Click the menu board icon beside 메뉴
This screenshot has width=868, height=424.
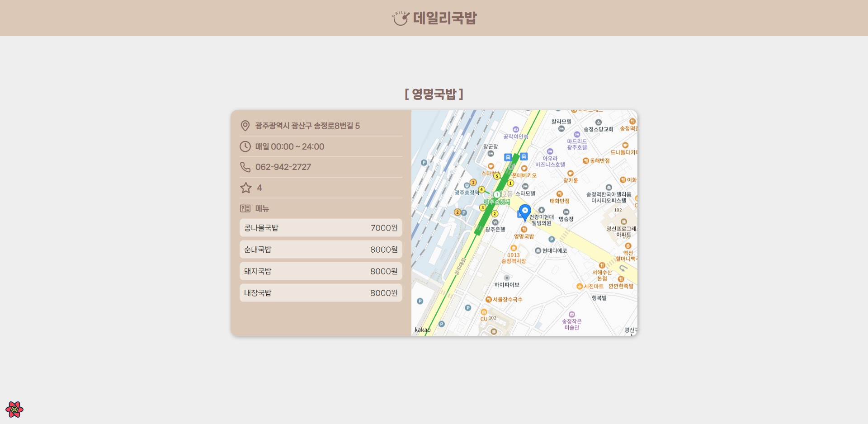click(x=245, y=208)
